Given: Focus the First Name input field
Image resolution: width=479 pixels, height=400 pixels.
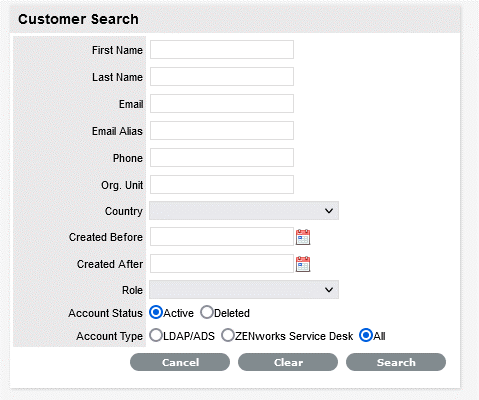Looking at the screenshot, I should [222, 50].
